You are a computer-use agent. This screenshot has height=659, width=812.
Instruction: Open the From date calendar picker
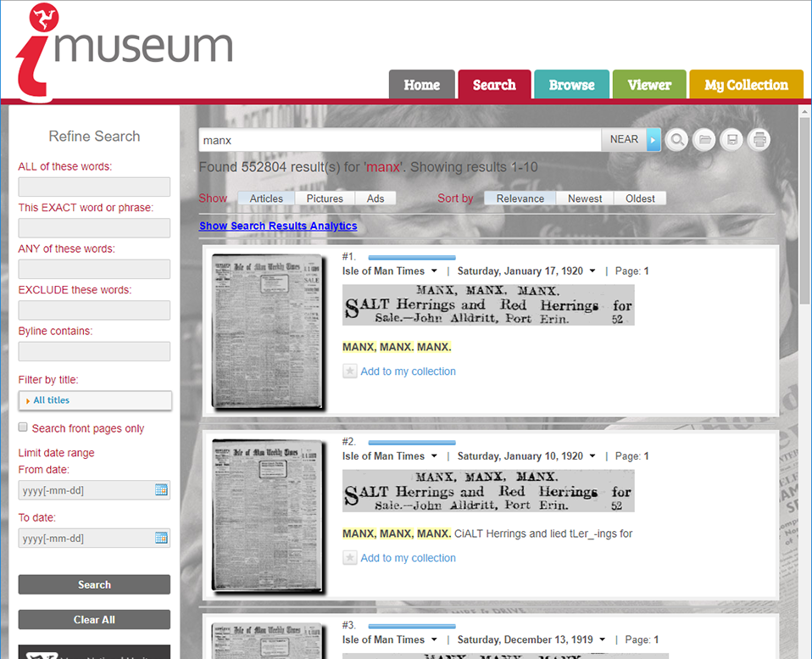tap(161, 489)
